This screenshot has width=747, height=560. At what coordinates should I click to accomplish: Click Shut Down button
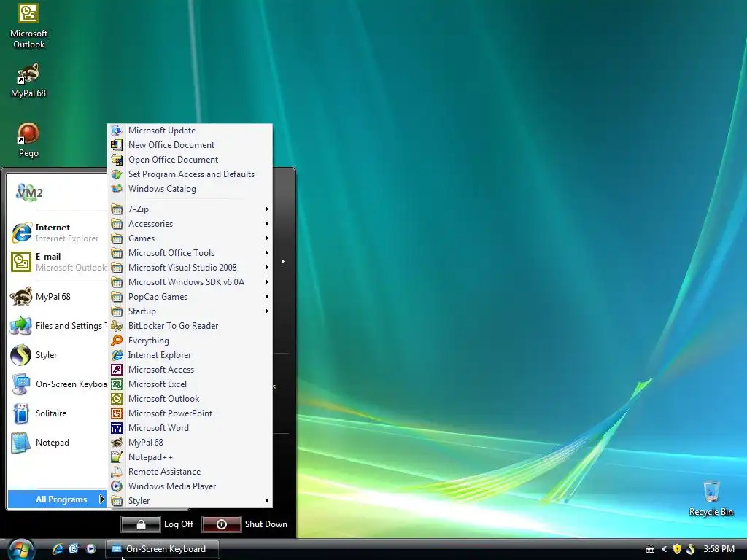point(222,524)
